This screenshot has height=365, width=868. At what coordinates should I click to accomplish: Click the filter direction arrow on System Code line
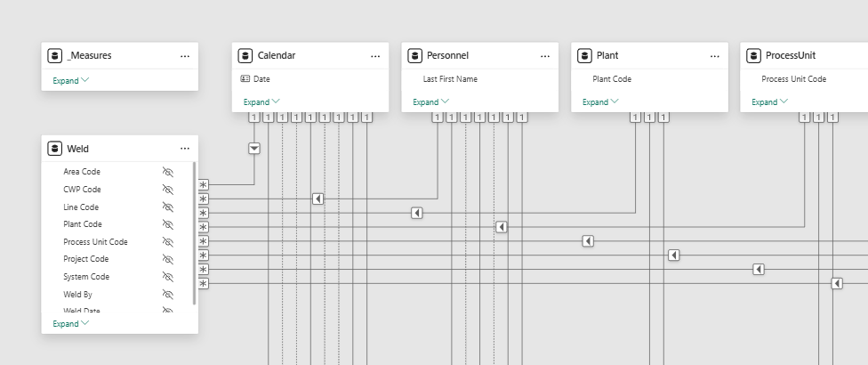tap(759, 269)
